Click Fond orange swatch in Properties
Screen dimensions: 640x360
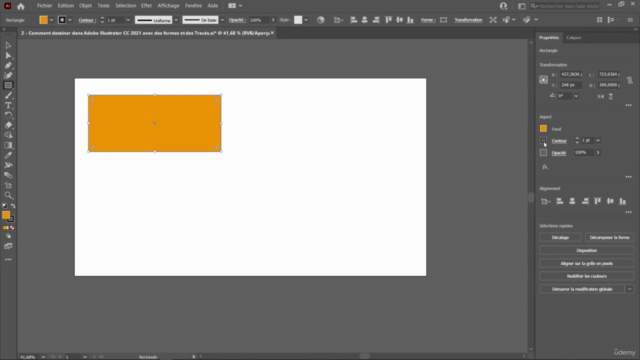click(543, 129)
